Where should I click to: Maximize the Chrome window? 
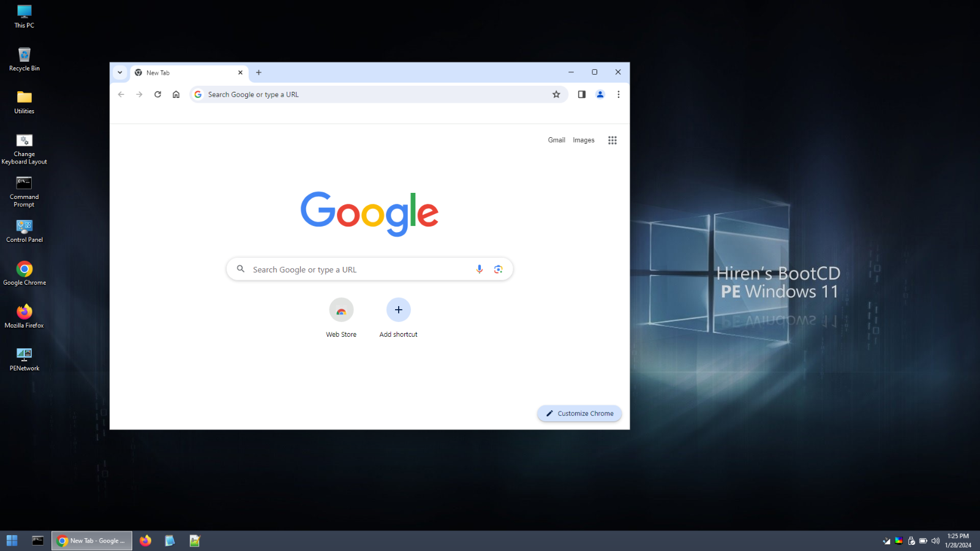(x=594, y=72)
